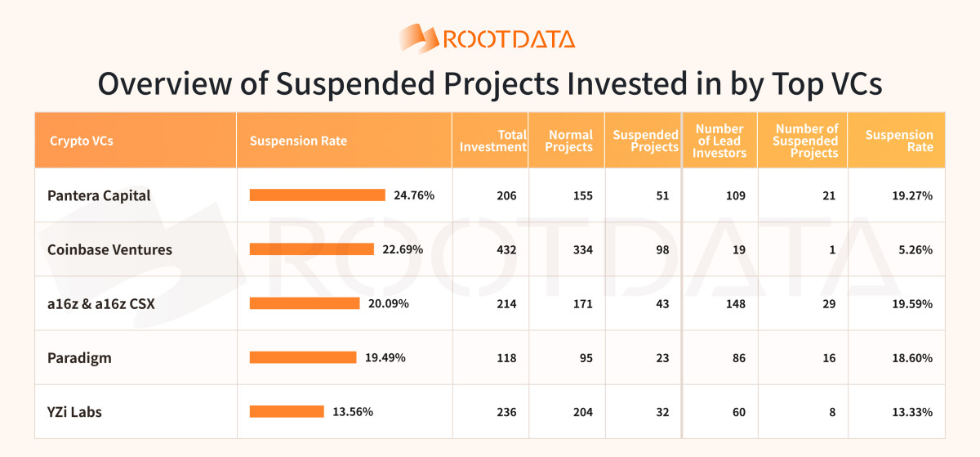Click the Paradigm row label
The height and width of the screenshot is (457, 980).
tap(79, 357)
